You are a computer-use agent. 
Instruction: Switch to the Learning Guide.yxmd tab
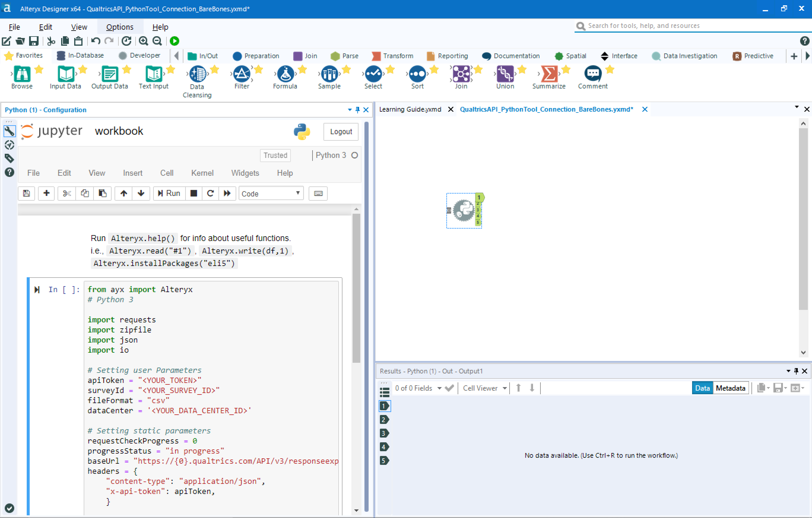click(410, 109)
